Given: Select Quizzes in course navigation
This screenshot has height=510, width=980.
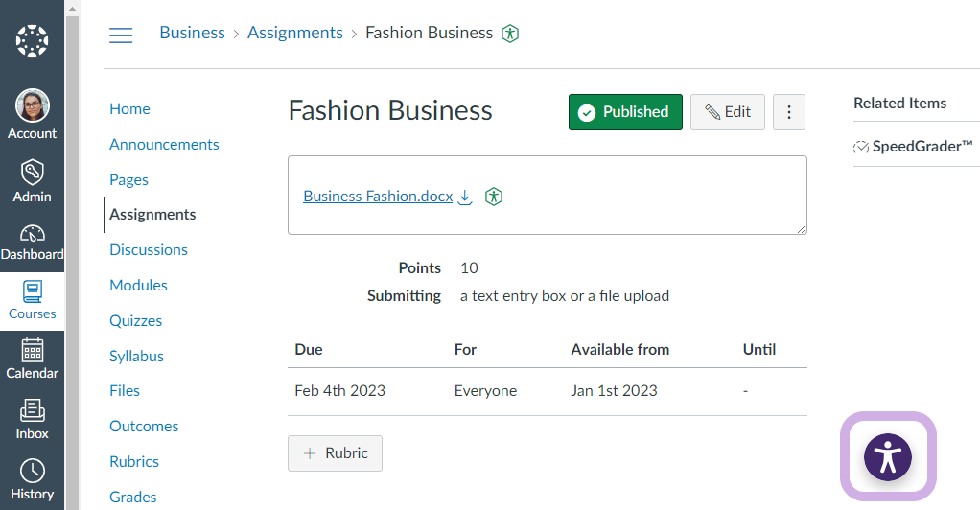Looking at the screenshot, I should [135, 320].
